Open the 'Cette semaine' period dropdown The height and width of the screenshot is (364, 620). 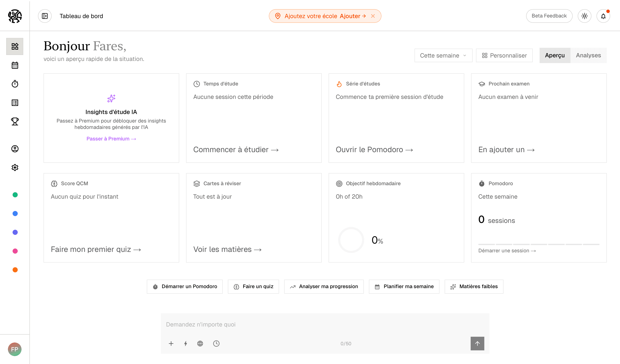443,55
